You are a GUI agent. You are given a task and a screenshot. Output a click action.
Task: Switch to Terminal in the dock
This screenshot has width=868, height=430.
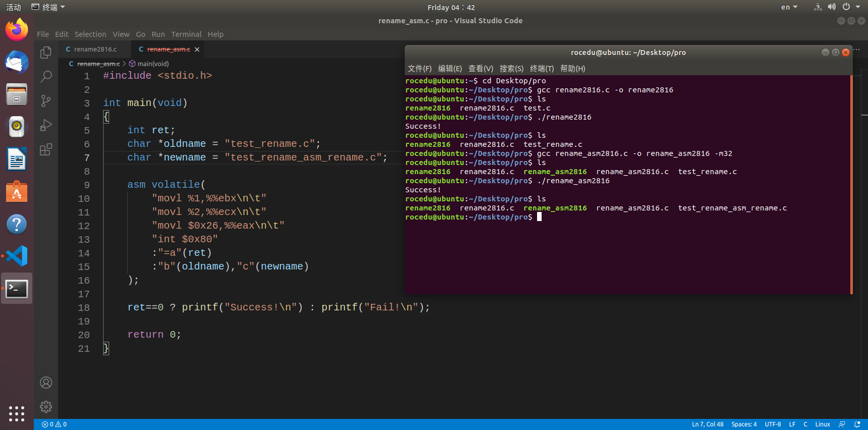[17, 289]
